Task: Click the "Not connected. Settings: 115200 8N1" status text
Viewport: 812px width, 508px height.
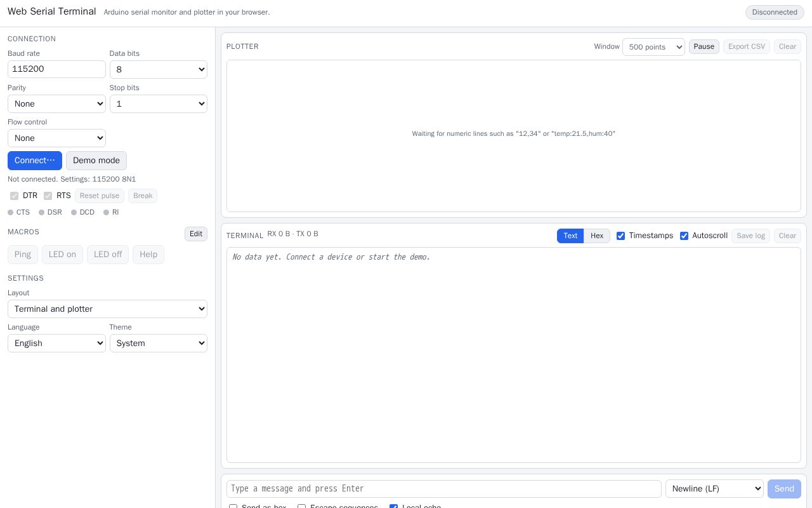Action: 72,179
